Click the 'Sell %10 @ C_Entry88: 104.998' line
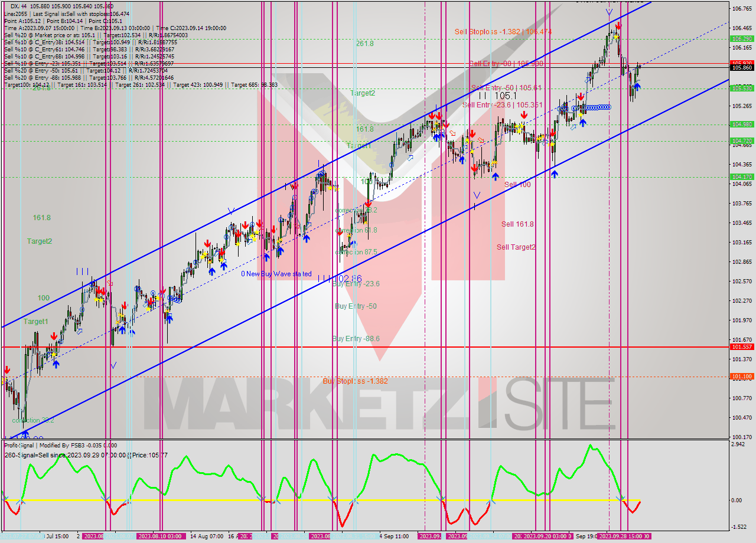The height and width of the screenshot is (543, 756). point(90,56)
